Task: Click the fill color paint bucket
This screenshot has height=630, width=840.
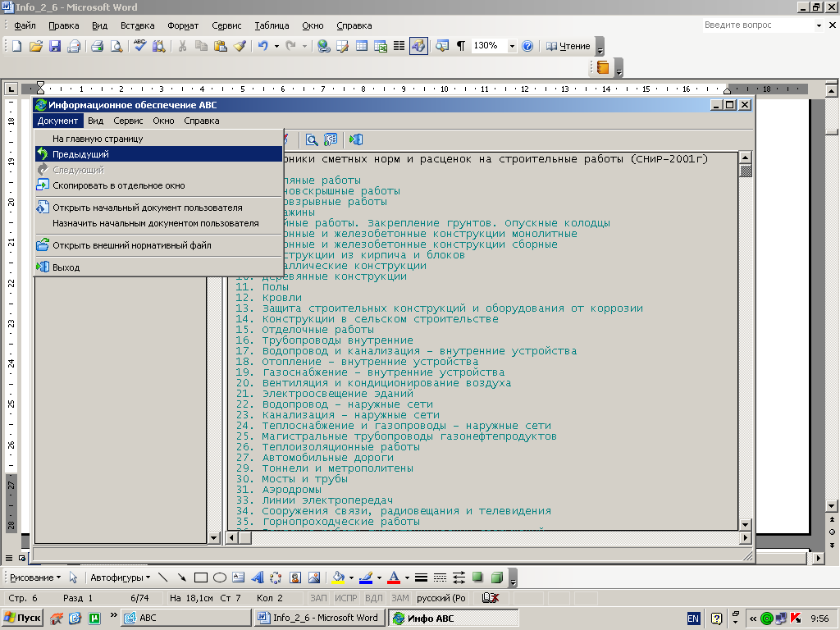Action: point(337,577)
